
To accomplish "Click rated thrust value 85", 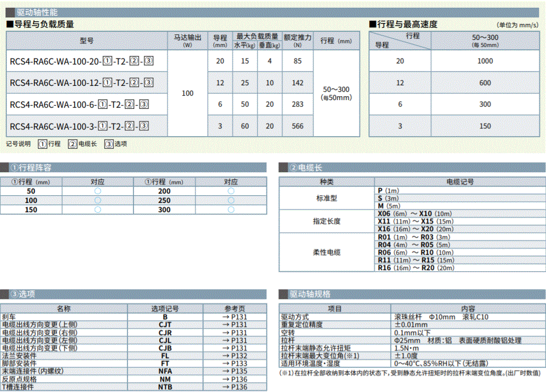I will point(298,61).
